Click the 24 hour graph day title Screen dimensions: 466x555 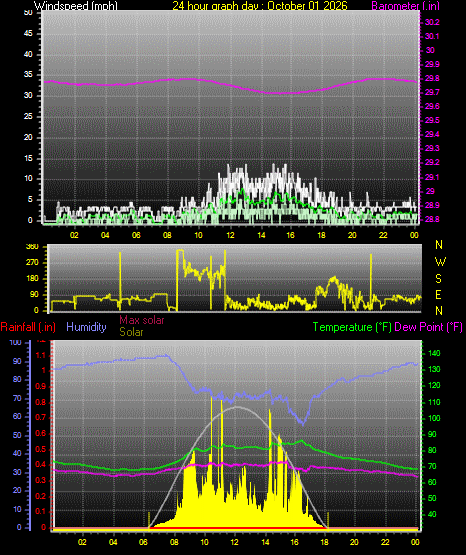coord(260,6)
